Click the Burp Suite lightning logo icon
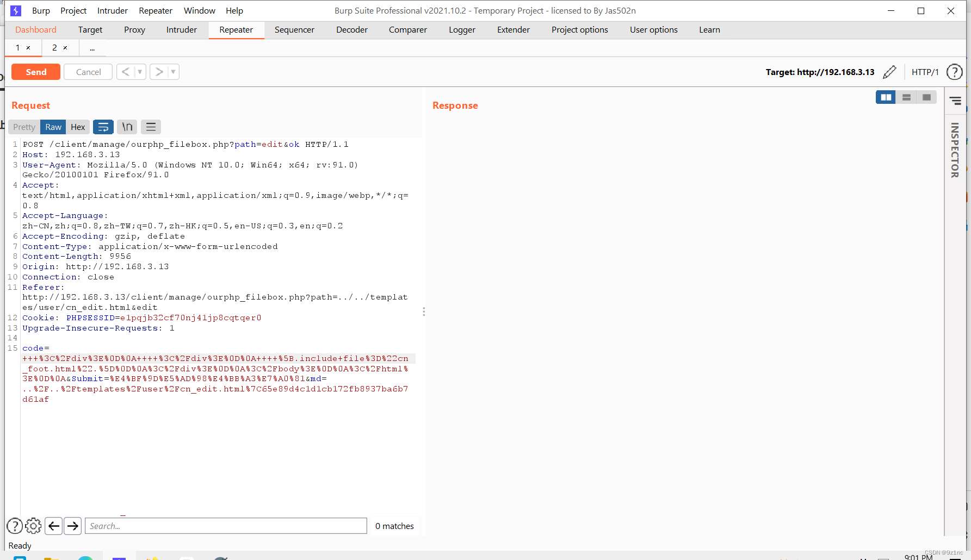This screenshot has width=971, height=560. tap(16, 10)
